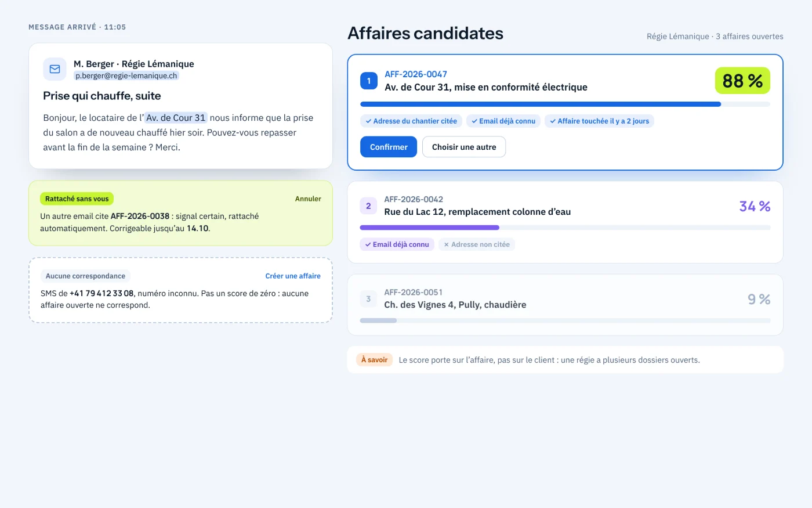Click the title Av. de Cour 31, mise en conformité électrique
The width and height of the screenshot is (812, 508).
click(486, 87)
